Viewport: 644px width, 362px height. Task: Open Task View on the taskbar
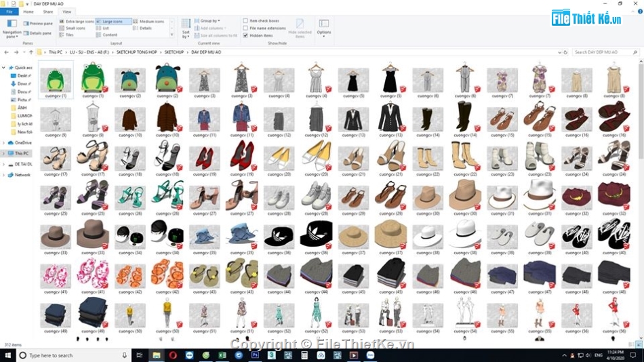pyautogui.click(x=139, y=355)
